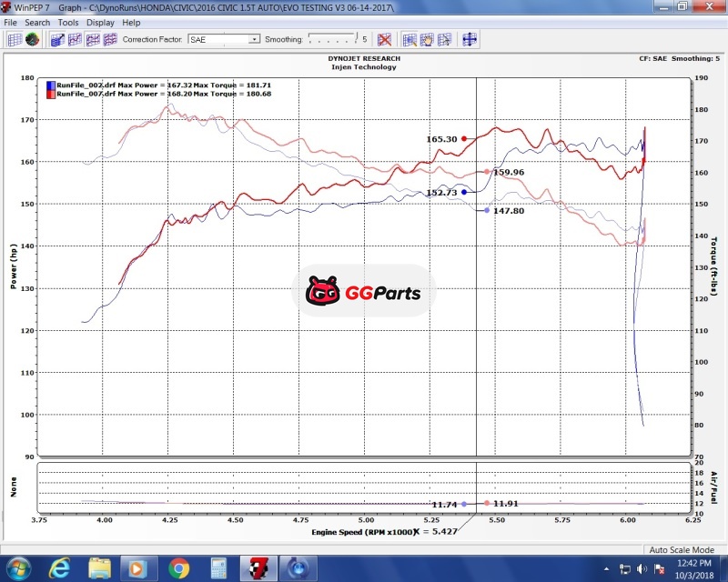728x582 pixels.
Task: Open the Help menu
Action: (x=131, y=22)
